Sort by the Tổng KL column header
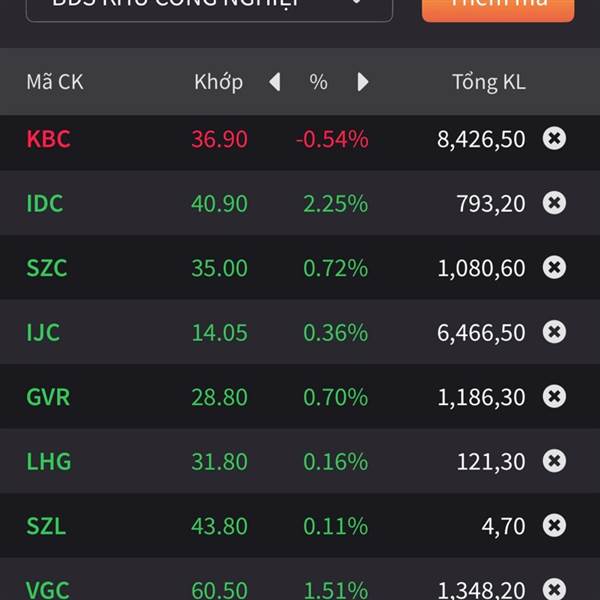Viewport: 600px width, 600px height. [x=488, y=82]
